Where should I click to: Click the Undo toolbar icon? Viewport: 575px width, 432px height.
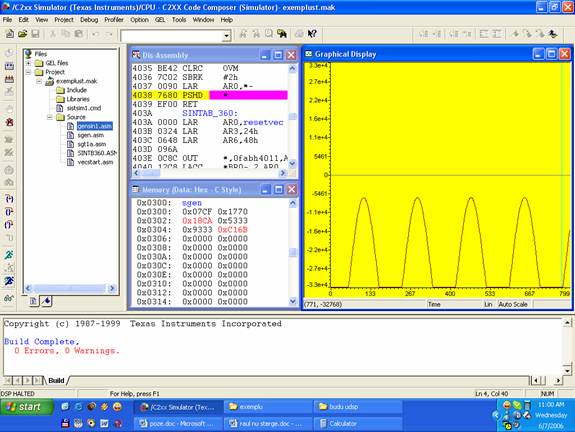click(x=95, y=34)
